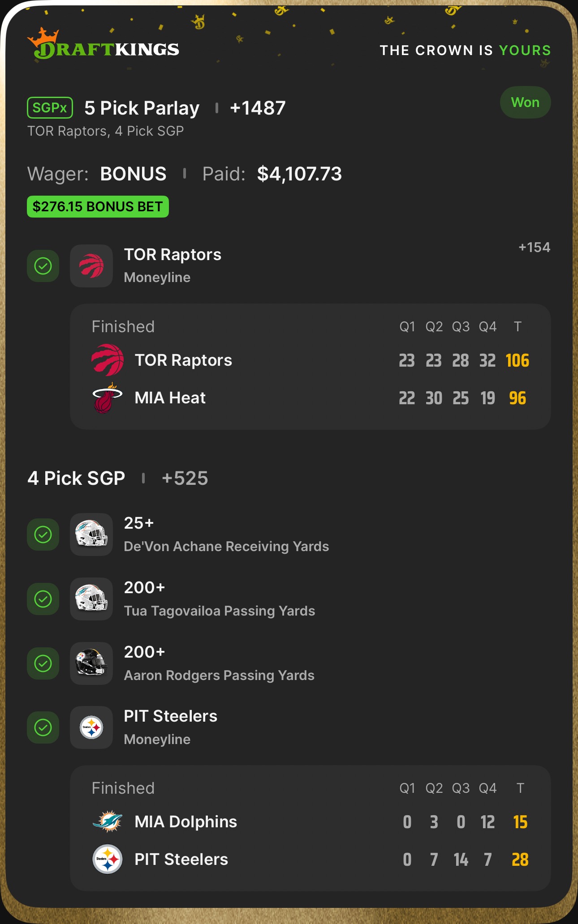The width and height of the screenshot is (578, 924).
Task: Click checkmark for Tua 200+ Passing Yards
Action: (43, 599)
